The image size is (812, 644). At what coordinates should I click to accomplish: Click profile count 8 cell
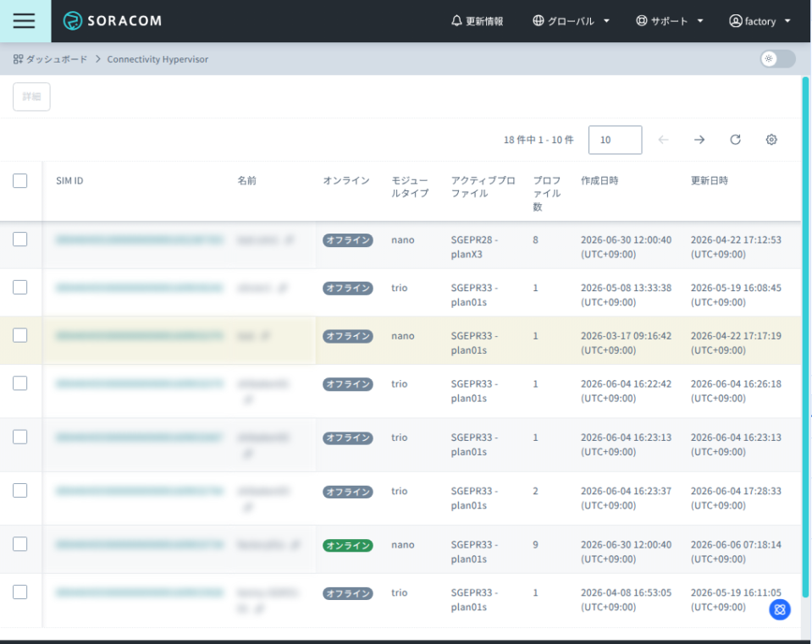(535, 239)
